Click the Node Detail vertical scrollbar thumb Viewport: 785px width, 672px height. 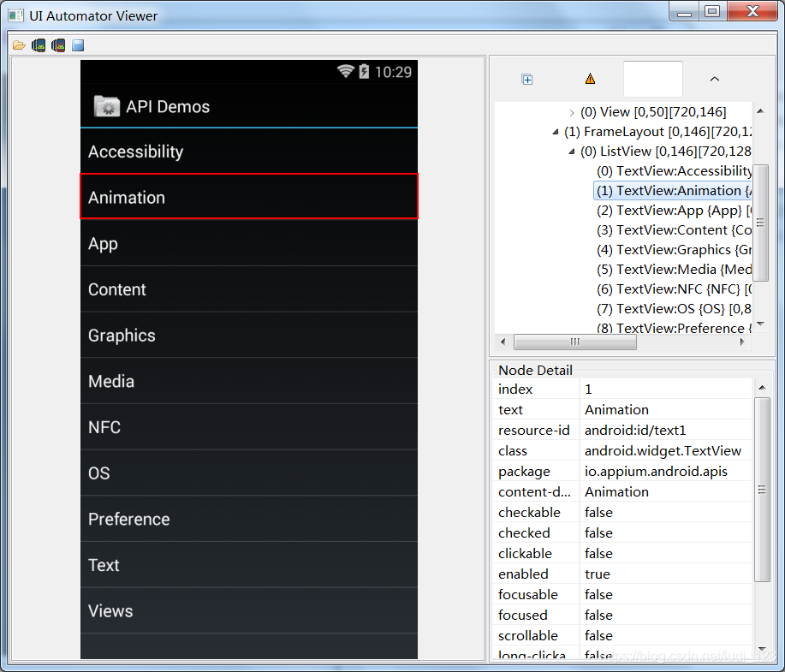(x=762, y=489)
